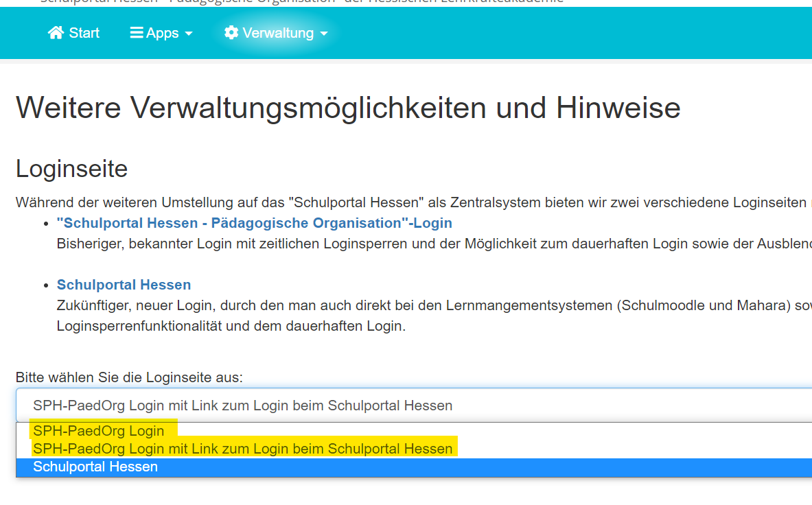This screenshot has height=505, width=812.
Task: Open the Loginseite selection combo box
Action: coord(412,406)
